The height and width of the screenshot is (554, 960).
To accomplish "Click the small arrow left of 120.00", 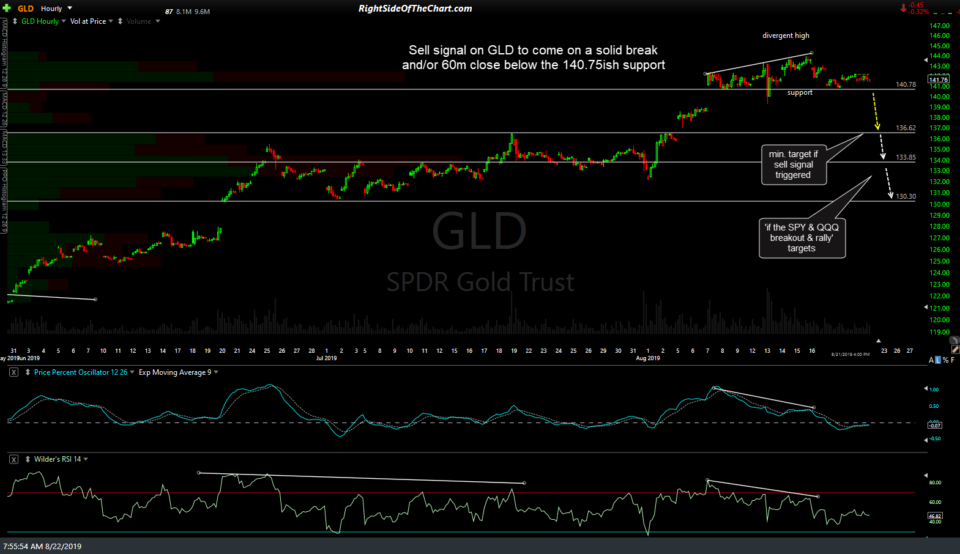I will pos(926,307).
